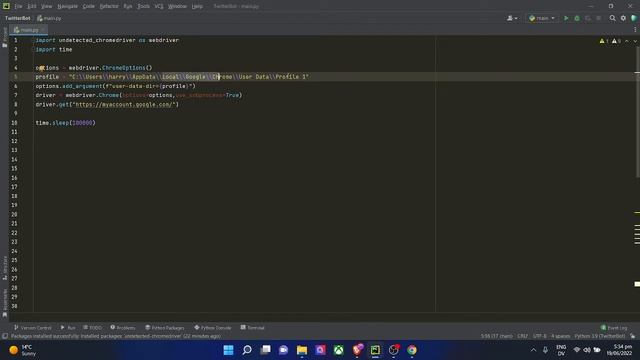Click the Python 3.9 interpreter status widget
Screen dimensions: 640x360
[x=600, y=336]
